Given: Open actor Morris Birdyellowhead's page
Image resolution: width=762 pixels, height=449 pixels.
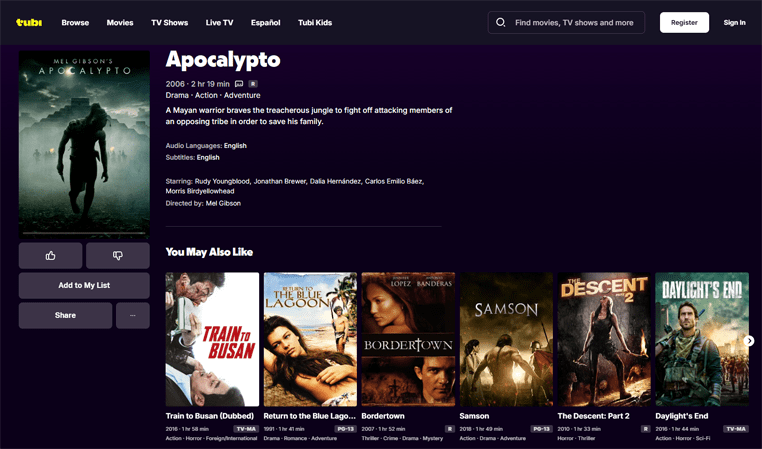Looking at the screenshot, I should click(200, 191).
